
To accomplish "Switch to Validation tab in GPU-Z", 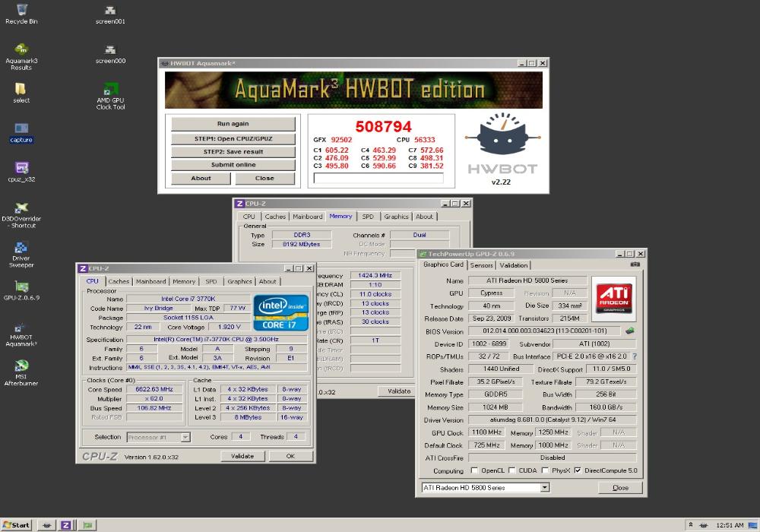I will coord(514,265).
